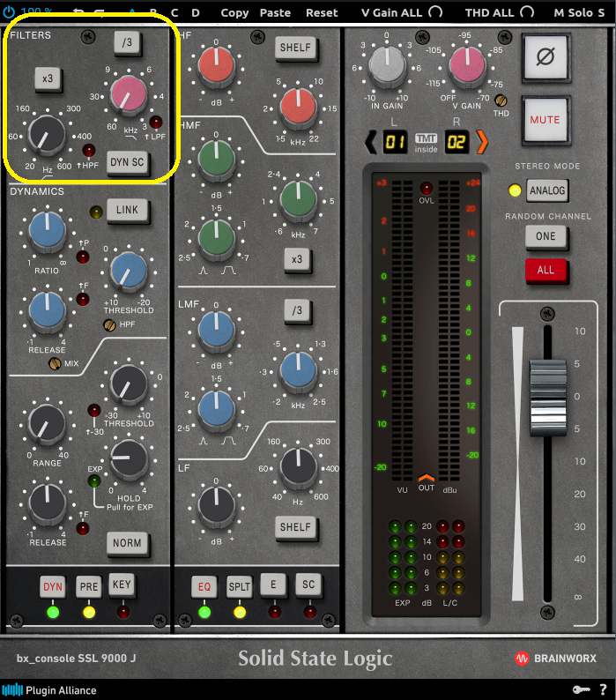This screenshot has height=700, width=616.
Task: Toggle the DYN section on
Action: tap(53, 586)
